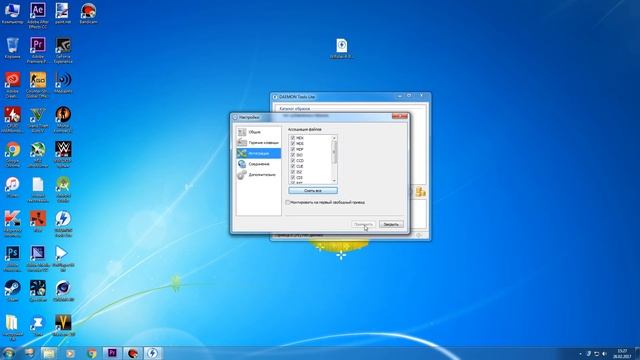Open the Bandicam taskbar button
Image resolution: width=640 pixels, height=360 pixels.
pyautogui.click(x=132, y=353)
